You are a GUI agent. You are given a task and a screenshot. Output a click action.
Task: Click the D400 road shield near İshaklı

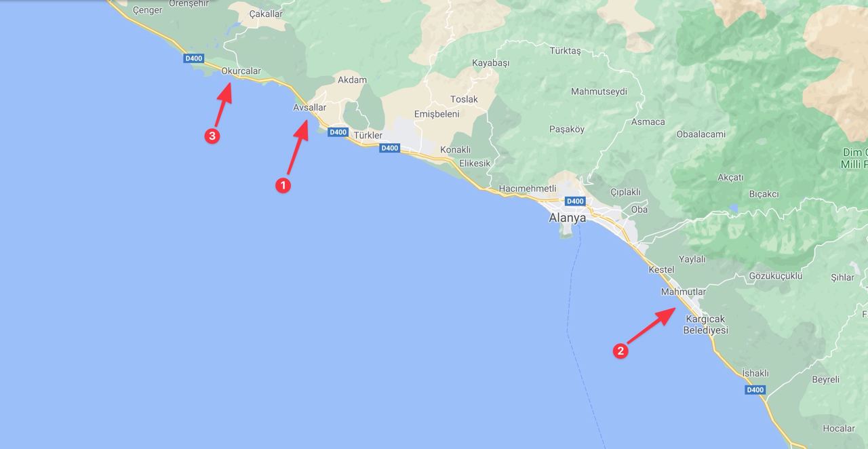point(755,389)
